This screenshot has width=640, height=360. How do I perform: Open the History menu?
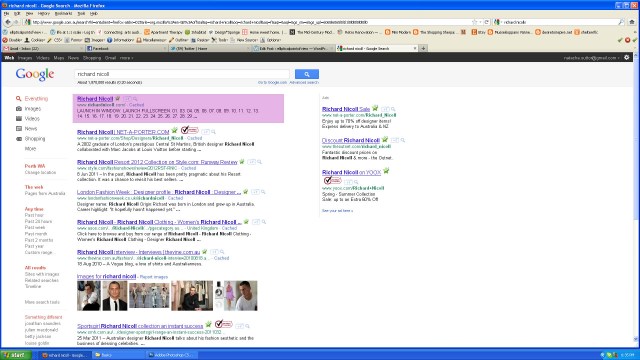pos(44,13)
